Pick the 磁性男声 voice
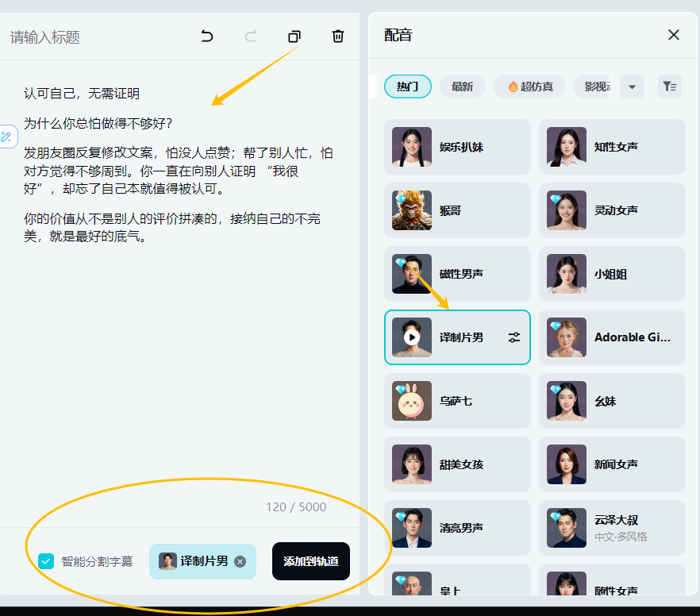Viewport: 700px width, 616px height. (457, 274)
